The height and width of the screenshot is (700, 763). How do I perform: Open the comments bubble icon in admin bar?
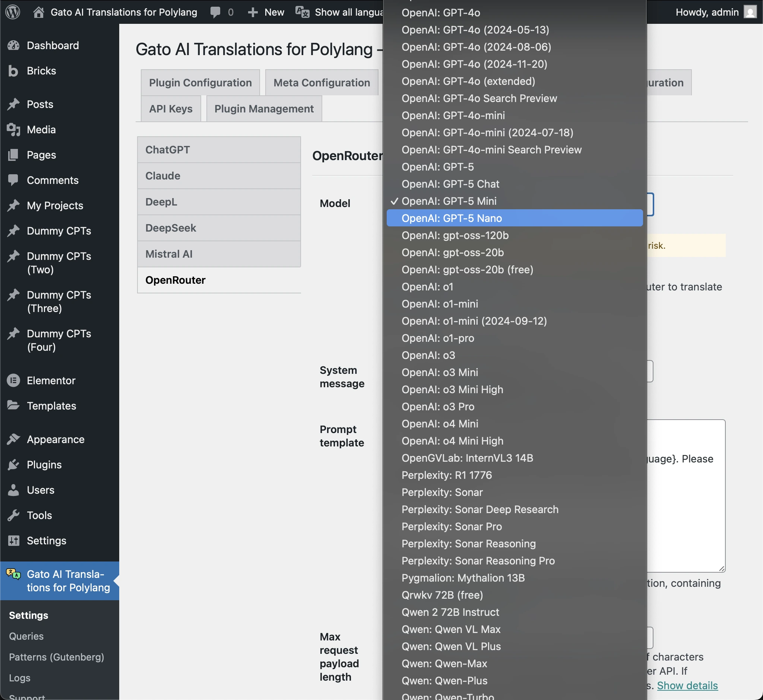point(216,12)
